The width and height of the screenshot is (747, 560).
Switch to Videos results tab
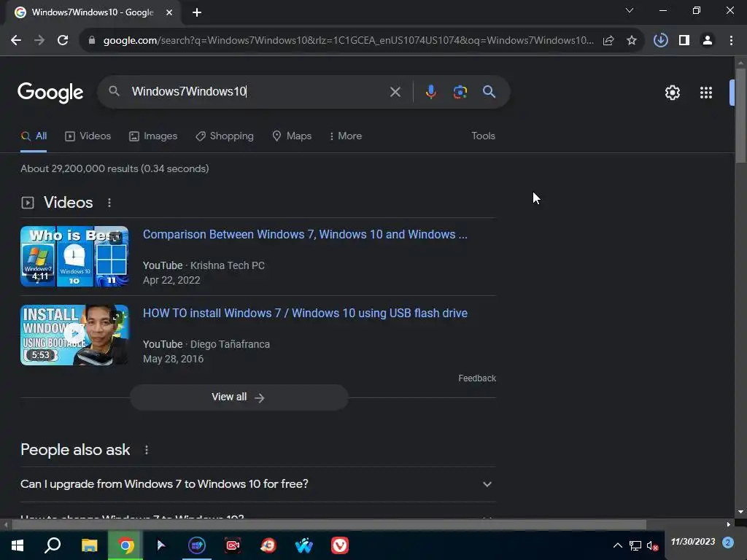point(88,136)
